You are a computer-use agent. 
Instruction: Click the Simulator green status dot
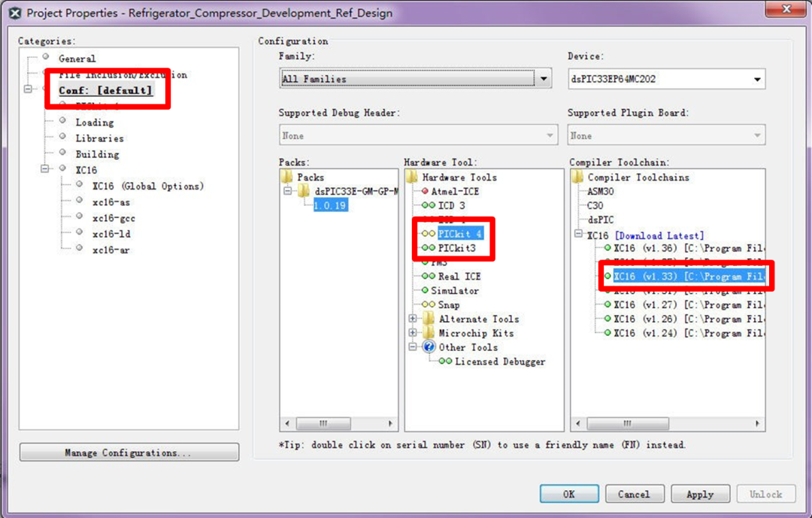425,290
